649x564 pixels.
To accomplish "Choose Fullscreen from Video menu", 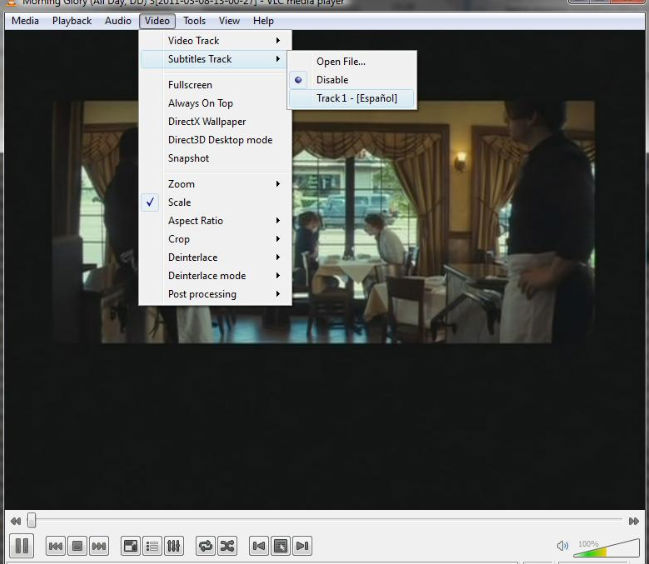I will [x=215, y=85].
